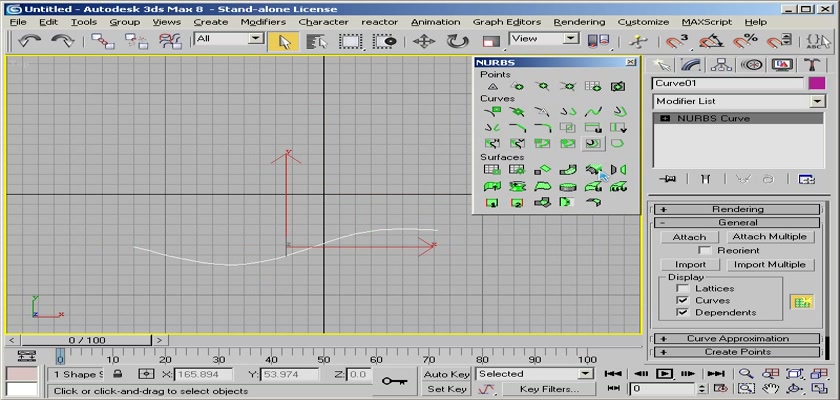Switch to the Hierarchy command panel tab

(x=722, y=65)
